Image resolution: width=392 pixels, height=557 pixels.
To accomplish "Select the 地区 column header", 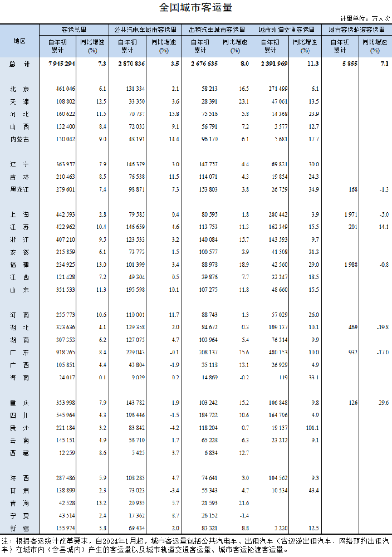I will pos(19,41).
